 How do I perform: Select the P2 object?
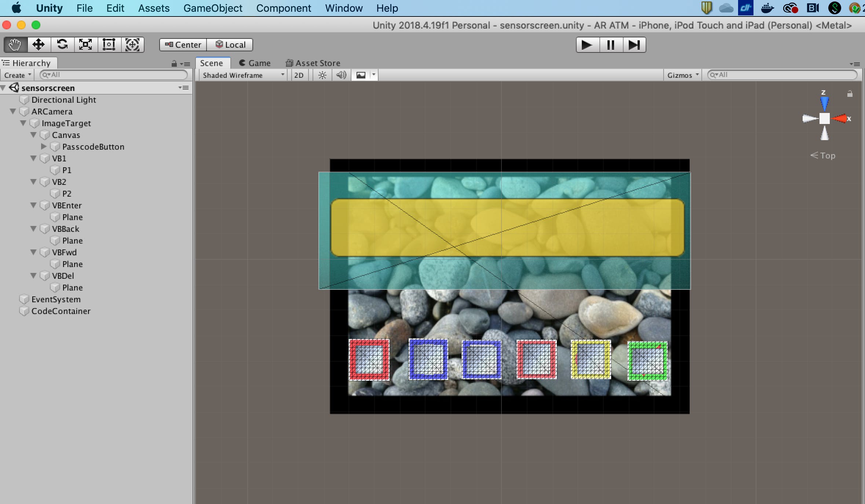pyautogui.click(x=66, y=194)
